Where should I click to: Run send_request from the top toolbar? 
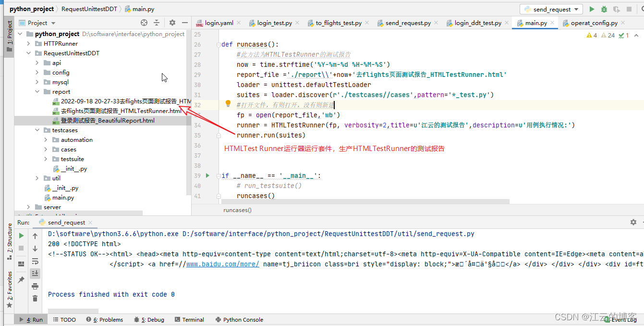[x=592, y=9]
